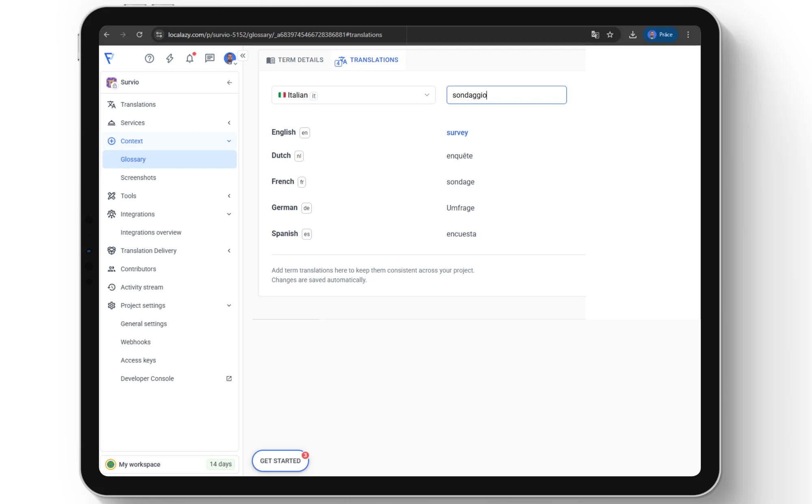The height and width of the screenshot is (504, 812).
Task: Open the Screenshots sidebar link
Action: [x=138, y=177]
